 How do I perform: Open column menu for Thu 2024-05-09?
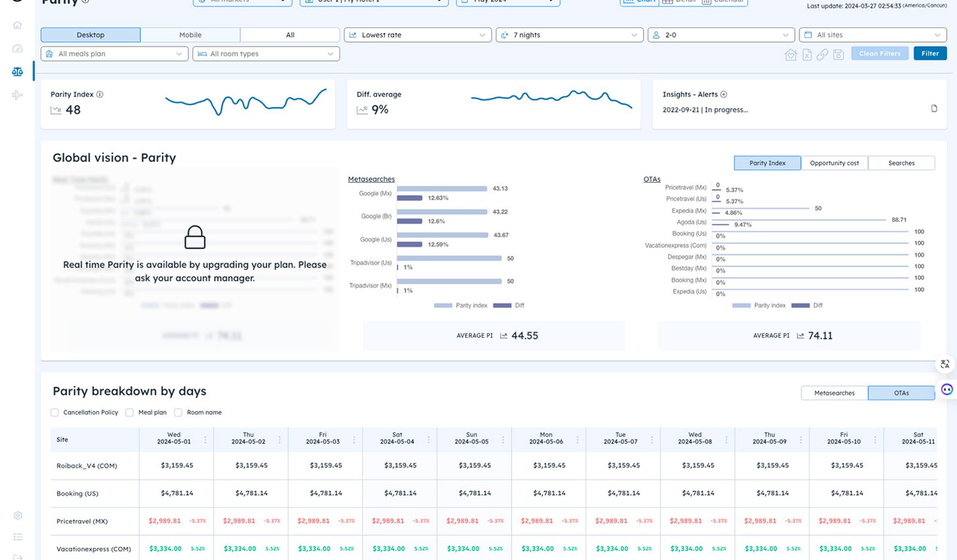[801, 439]
